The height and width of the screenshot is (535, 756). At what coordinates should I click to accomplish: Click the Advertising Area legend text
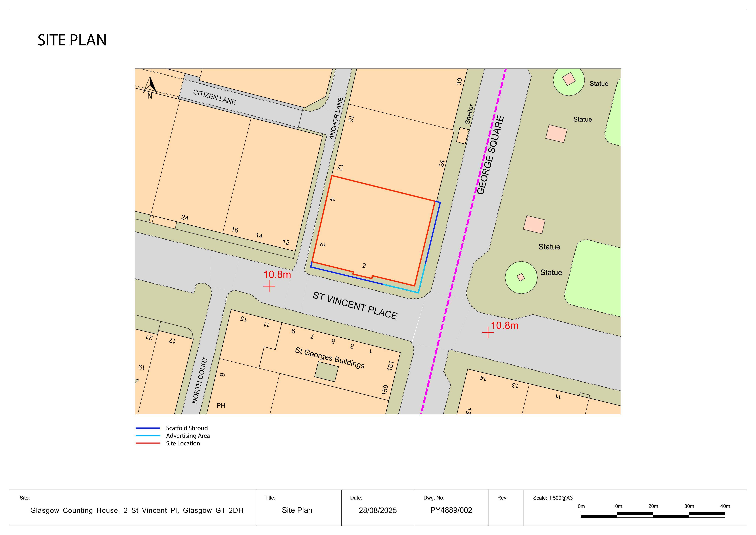[188, 436]
